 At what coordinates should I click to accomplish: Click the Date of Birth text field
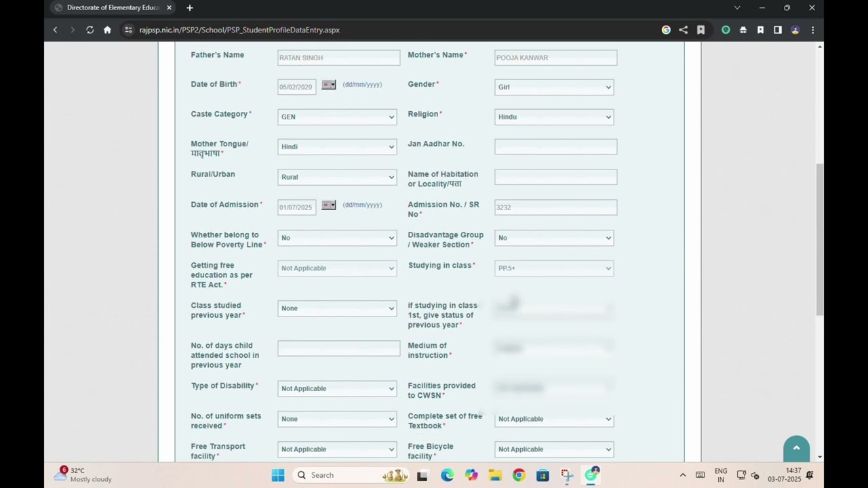tap(296, 87)
